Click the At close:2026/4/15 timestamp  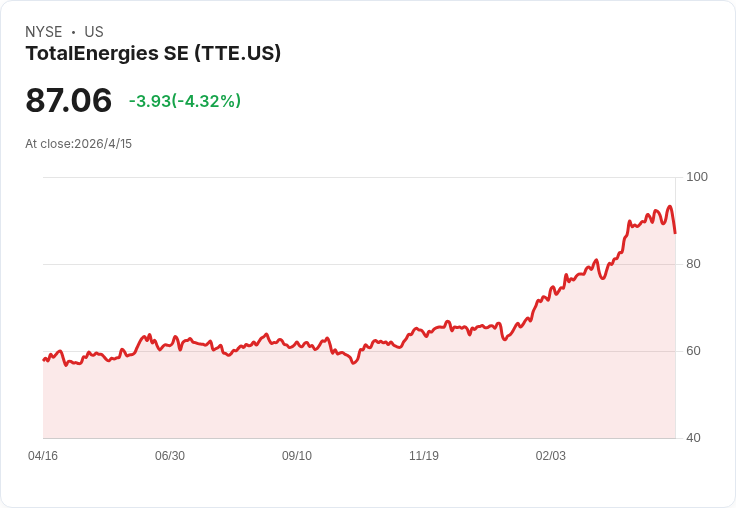[78, 144]
